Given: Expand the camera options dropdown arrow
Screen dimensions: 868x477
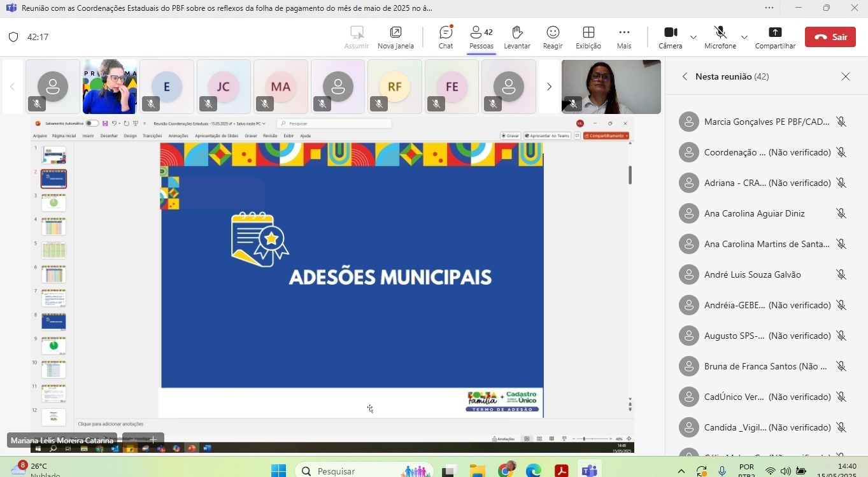Looking at the screenshot, I should coord(694,37).
